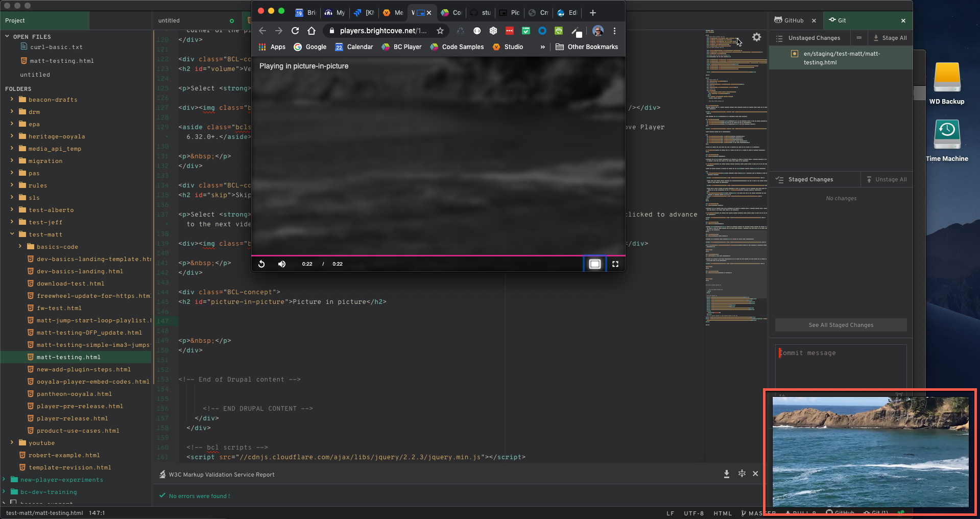Click See All Staged Changes

(x=841, y=325)
